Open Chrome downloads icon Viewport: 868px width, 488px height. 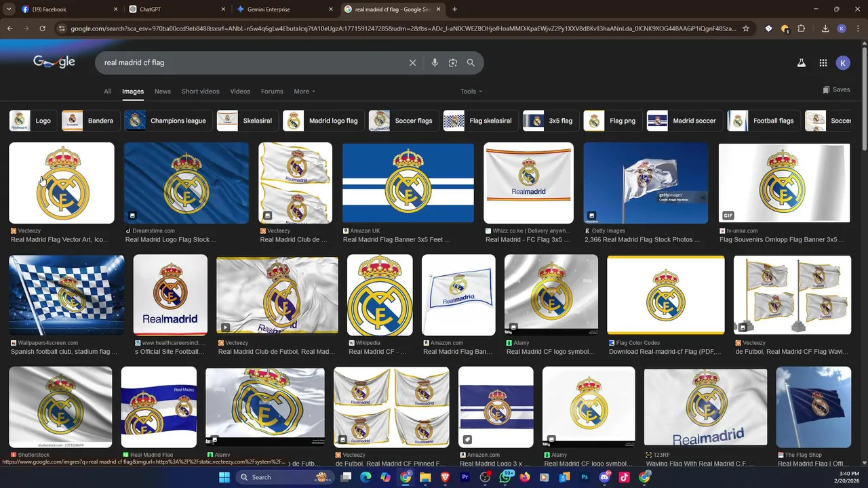pos(825,28)
